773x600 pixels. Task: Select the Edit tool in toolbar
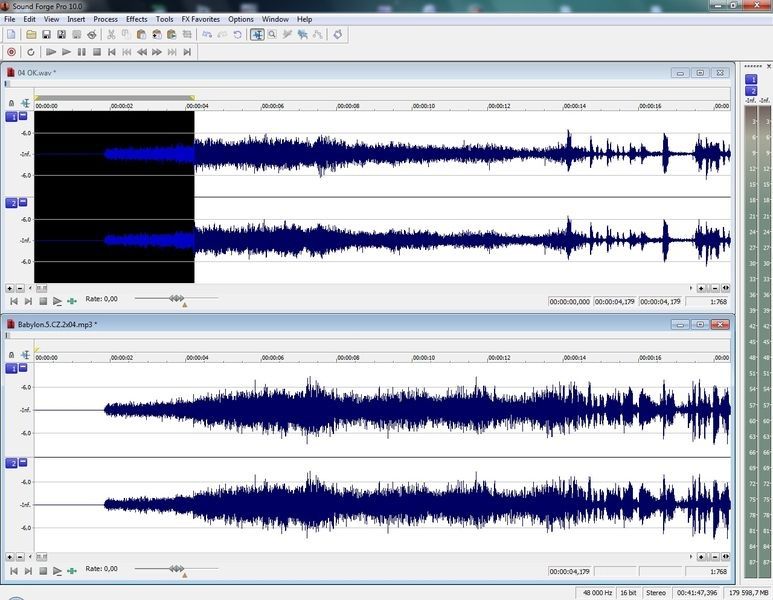click(257, 35)
